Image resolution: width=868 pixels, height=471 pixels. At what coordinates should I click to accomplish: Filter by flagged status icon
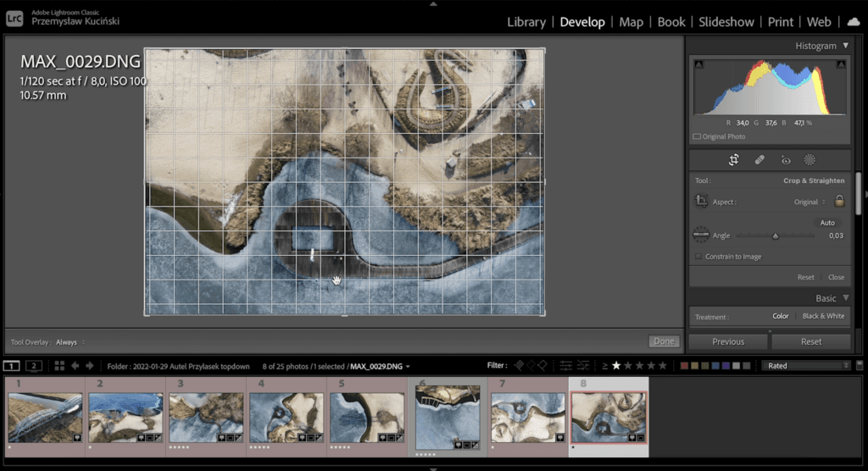(519, 365)
